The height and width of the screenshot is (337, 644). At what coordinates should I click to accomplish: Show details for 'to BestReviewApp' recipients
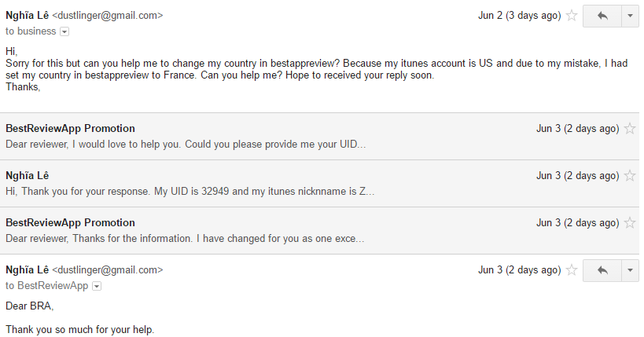click(97, 286)
